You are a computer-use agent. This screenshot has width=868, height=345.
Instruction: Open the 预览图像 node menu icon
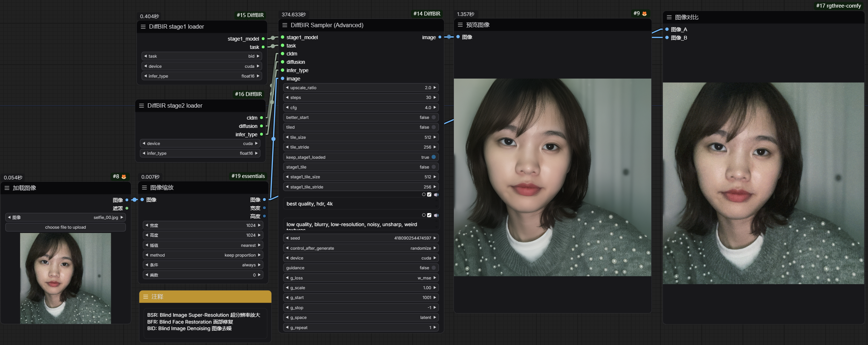point(460,25)
